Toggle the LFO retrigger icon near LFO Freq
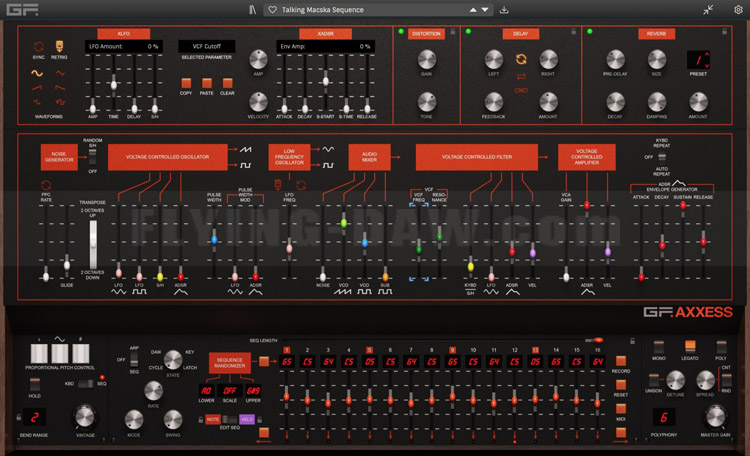The height and width of the screenshot is (456, 750). (277, 185)
